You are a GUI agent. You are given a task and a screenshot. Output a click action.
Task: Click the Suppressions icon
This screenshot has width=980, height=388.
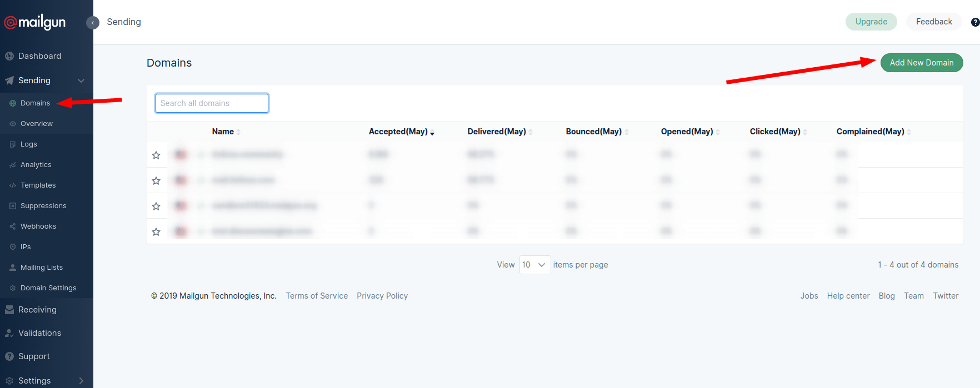[13, 206]
